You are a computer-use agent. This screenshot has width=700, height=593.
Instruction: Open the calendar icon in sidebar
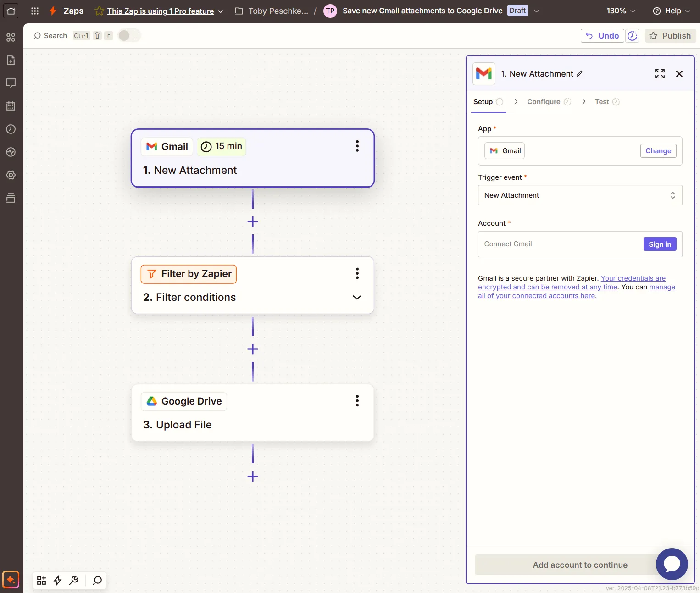tap(11, 106)
